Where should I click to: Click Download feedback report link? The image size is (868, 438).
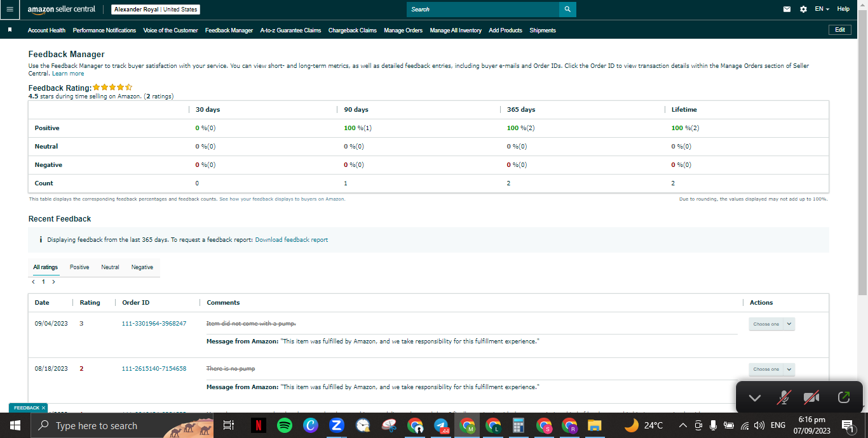click(292, 240)
